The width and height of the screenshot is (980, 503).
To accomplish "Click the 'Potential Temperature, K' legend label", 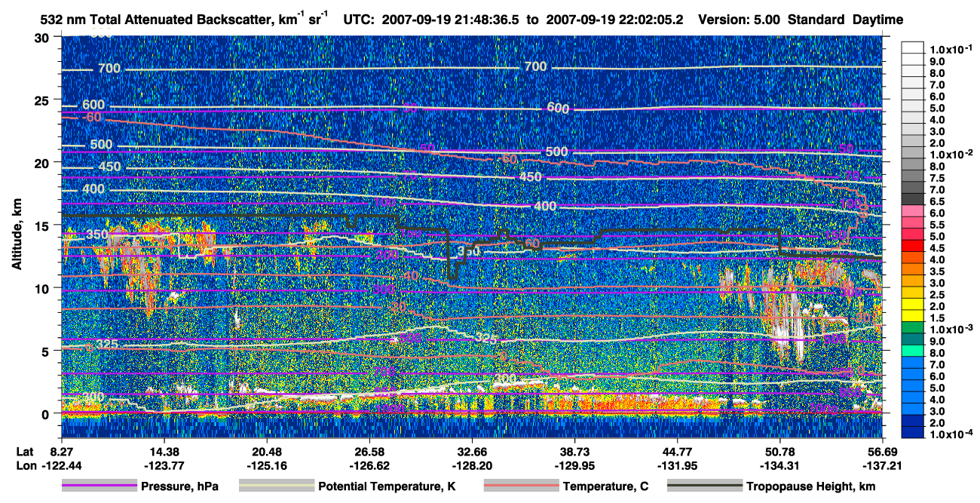I will click(387, 487).
